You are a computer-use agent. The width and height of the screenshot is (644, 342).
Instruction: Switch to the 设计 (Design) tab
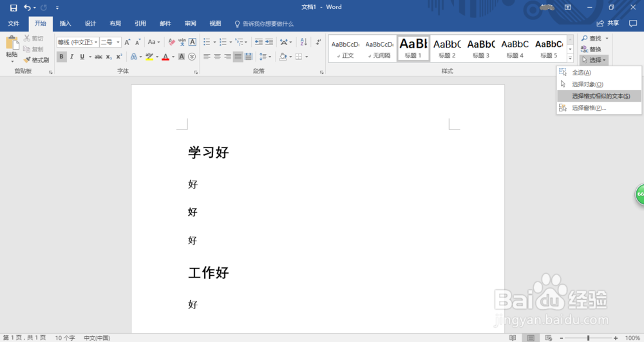(x=90, y=23)
